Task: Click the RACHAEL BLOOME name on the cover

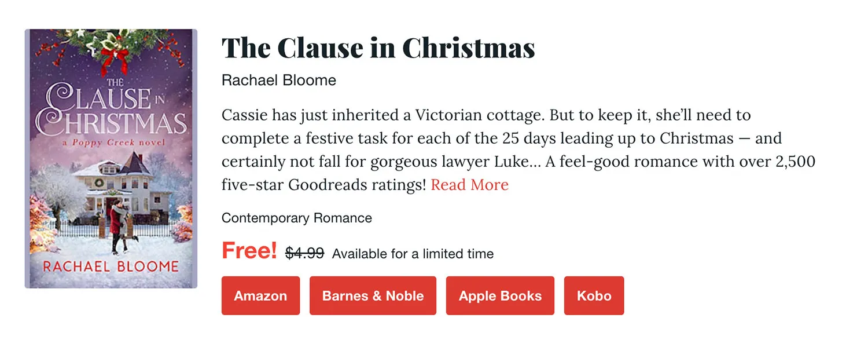Action: pyautogui.click(x=111, y=266)
